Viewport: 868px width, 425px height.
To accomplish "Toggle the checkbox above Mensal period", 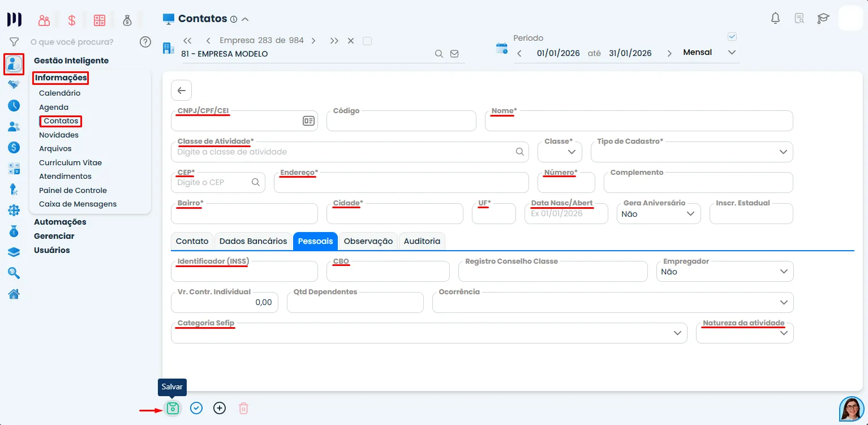I will pos(732,37).
